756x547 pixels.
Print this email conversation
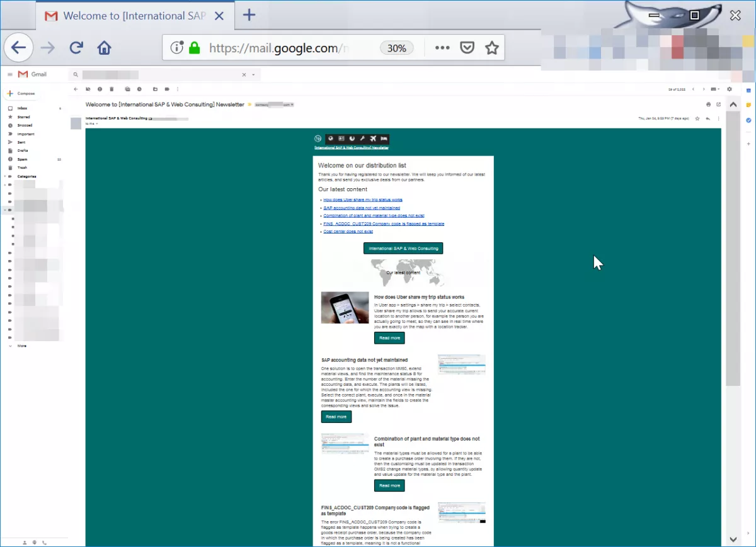709,104
